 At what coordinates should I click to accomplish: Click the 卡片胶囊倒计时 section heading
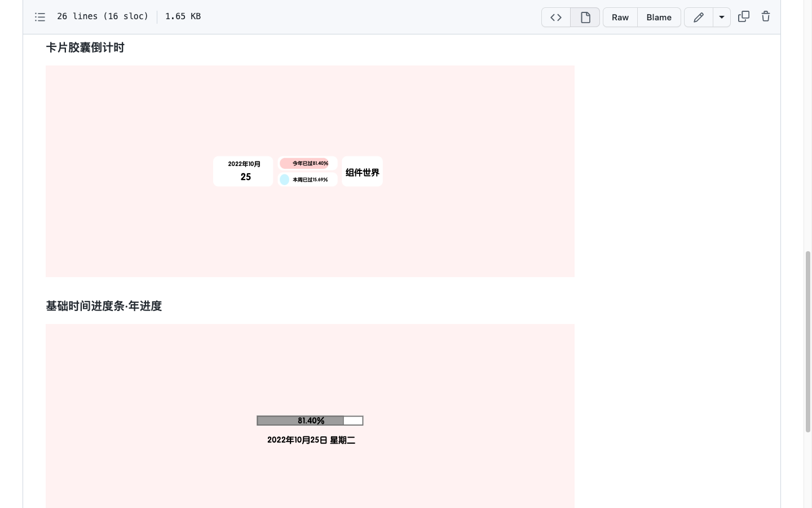point(85,48)
